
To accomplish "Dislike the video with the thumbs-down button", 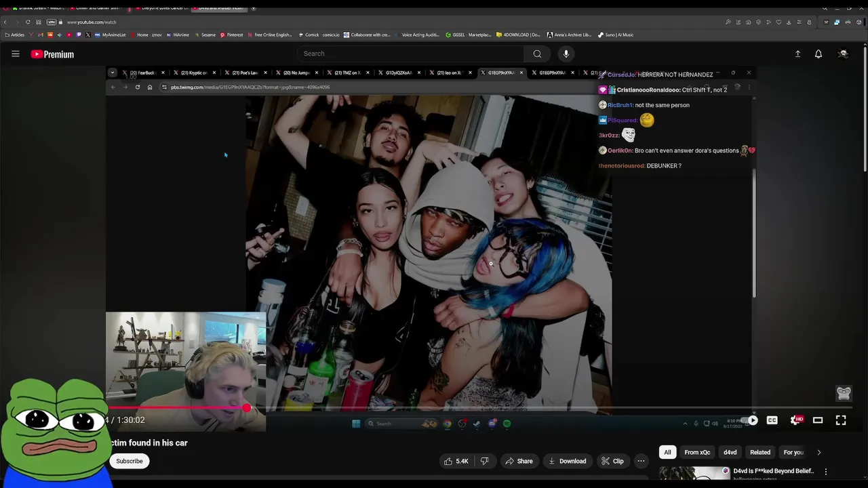I will [x=484, y=461].
